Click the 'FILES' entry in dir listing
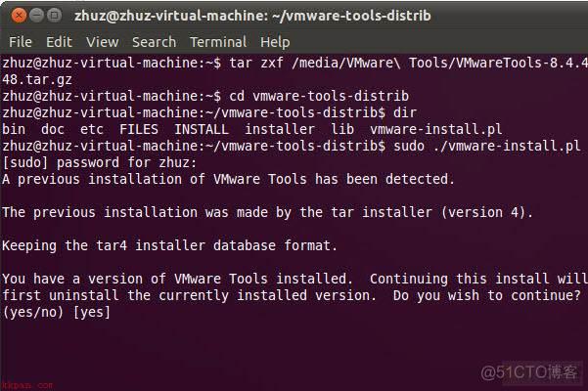Viewport: 588px width, 391px height. (x=139, y=129)
